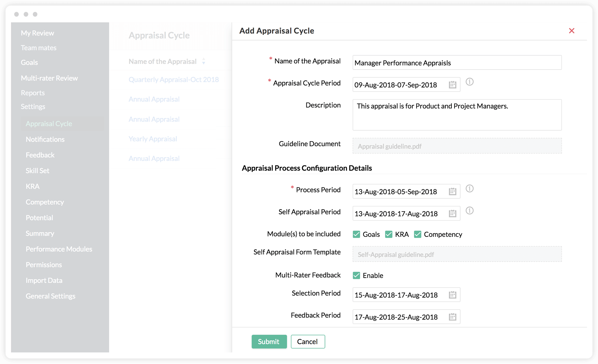
Task: Toggle the KRA module checkbox
Action: pyautogui.click(x=389, y=234)
